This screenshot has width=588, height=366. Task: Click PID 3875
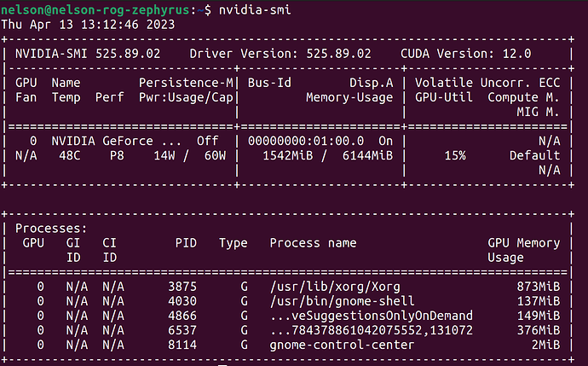[182, 287]
